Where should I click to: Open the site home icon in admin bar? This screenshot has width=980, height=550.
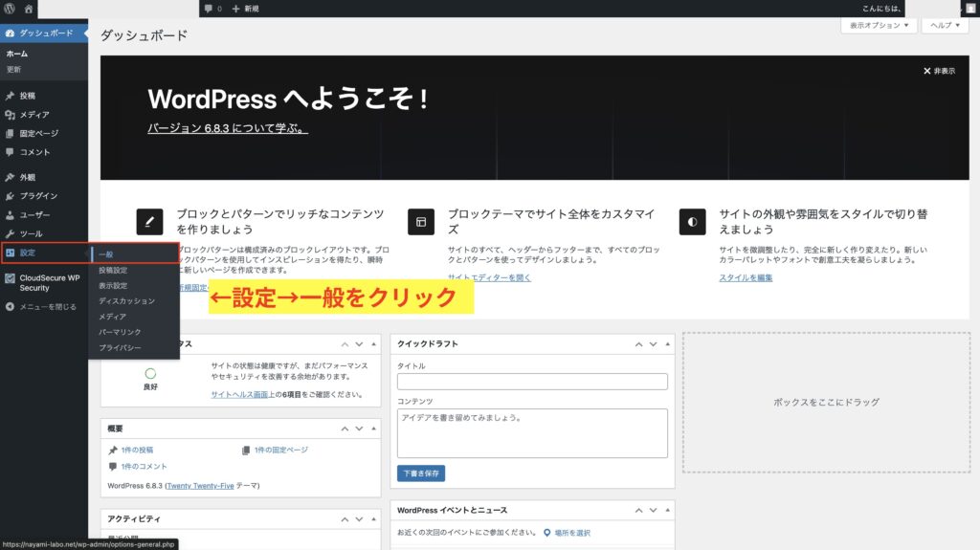pyautogui.click(x=29, y=9)
